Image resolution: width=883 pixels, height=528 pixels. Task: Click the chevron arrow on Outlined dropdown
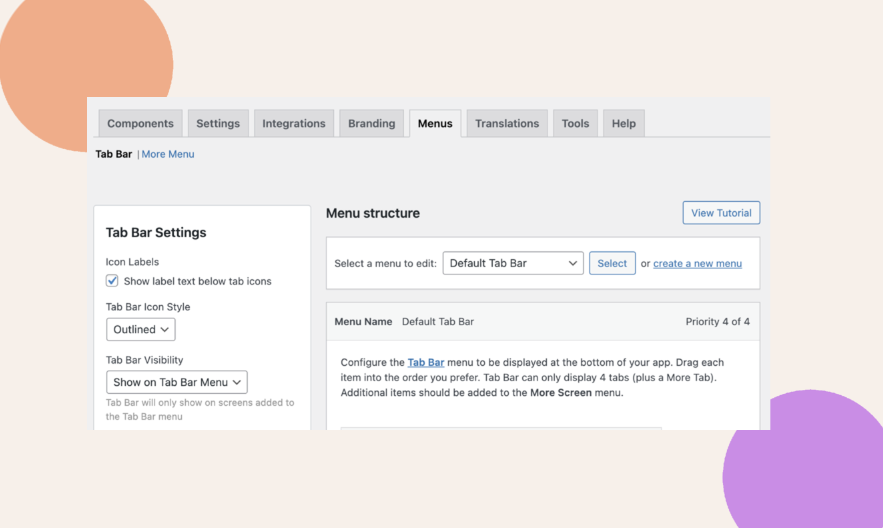click(x=164, y=330)
